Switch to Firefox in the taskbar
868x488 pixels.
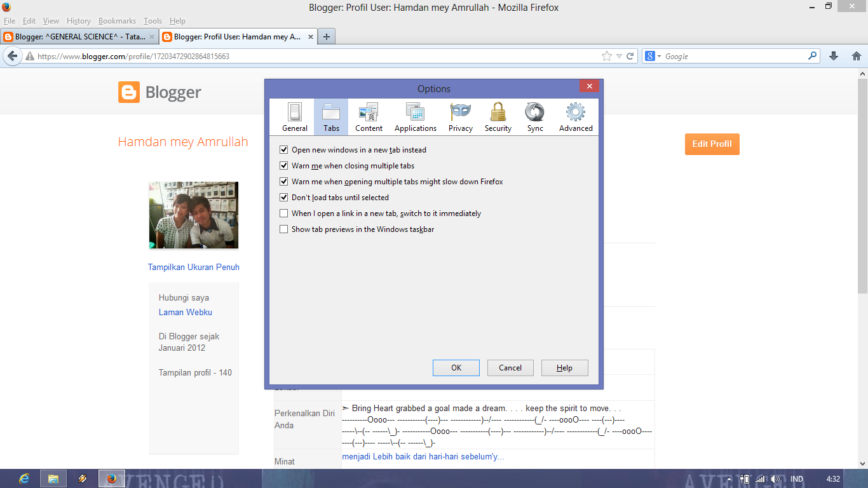pyautogui.click(x=112, y=478)
